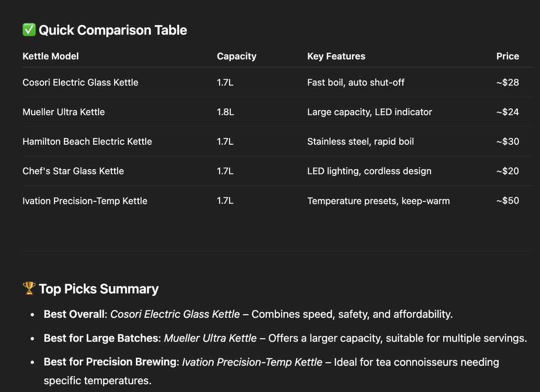This screenshot has width=540, height=392.
Task: Select Hamilton Beach Electric Kettle row name
Action: click(x=87, y=142)
